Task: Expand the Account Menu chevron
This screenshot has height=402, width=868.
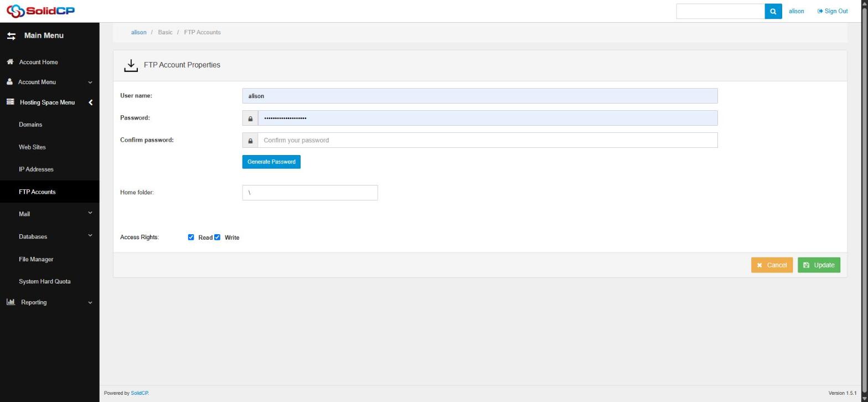Action: tap(90, 83)
